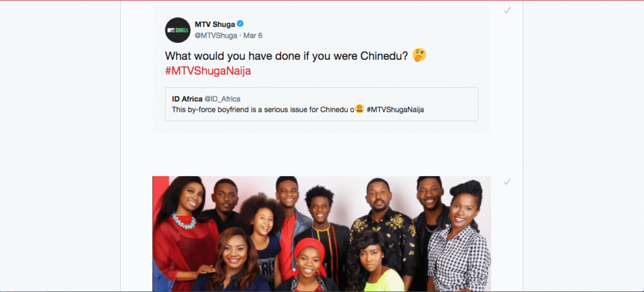Open the @MTVShuga handle link
The height and width of the screenshot is (292, 644).
(216, 36)
